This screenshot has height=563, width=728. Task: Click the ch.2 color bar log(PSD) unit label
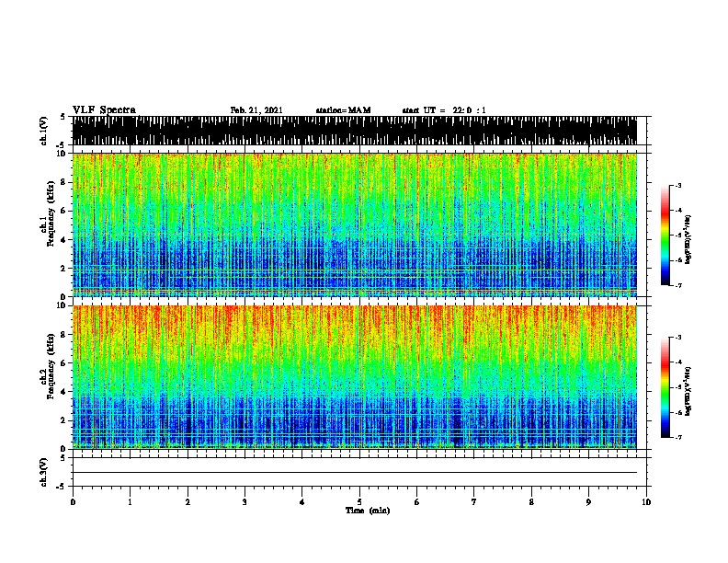point(688,392)
